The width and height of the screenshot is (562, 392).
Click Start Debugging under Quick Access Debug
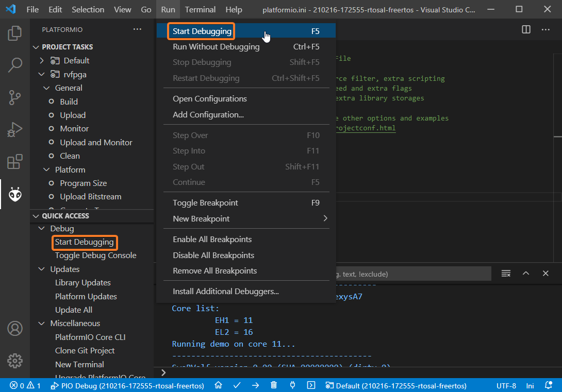click(x=84, y=242)
